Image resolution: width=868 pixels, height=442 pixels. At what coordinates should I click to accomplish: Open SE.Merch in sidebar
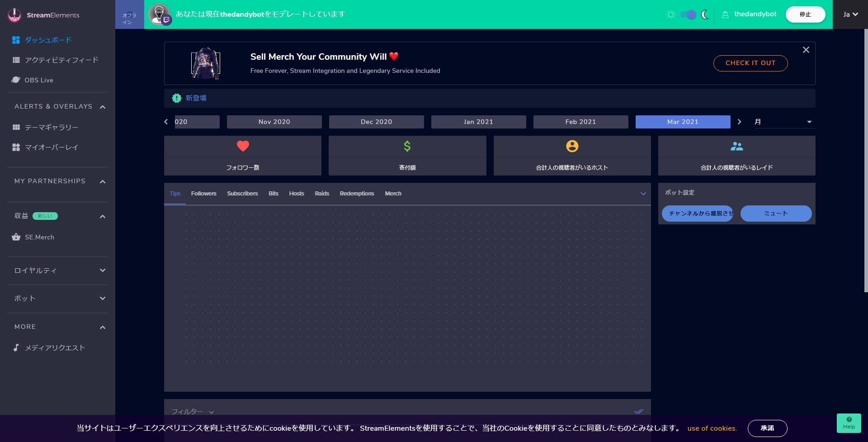(39, 237)
